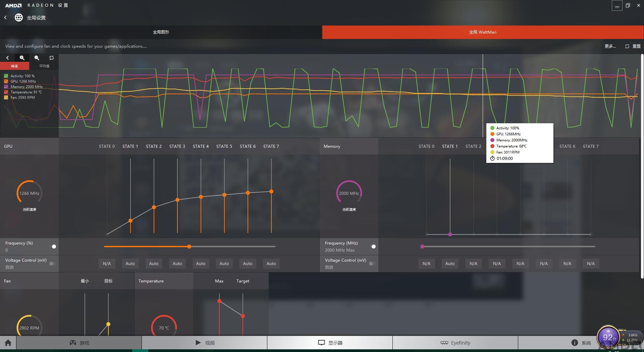
Task: Toggle the Memory Frequency (MHz) switch
Action: pyautogui.click(x=373, y=247)
